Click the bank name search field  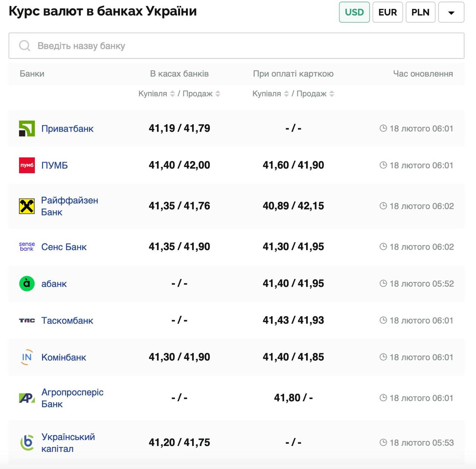point(149,45)
